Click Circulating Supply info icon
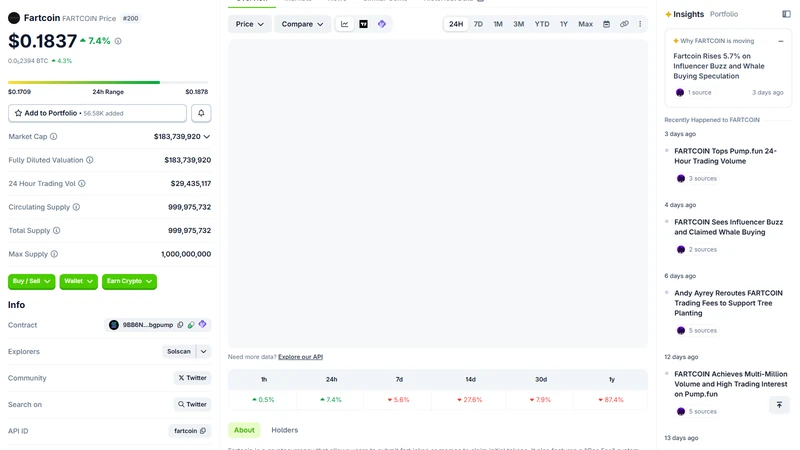Viewport: 800px width, 450px height. [76, 207]
